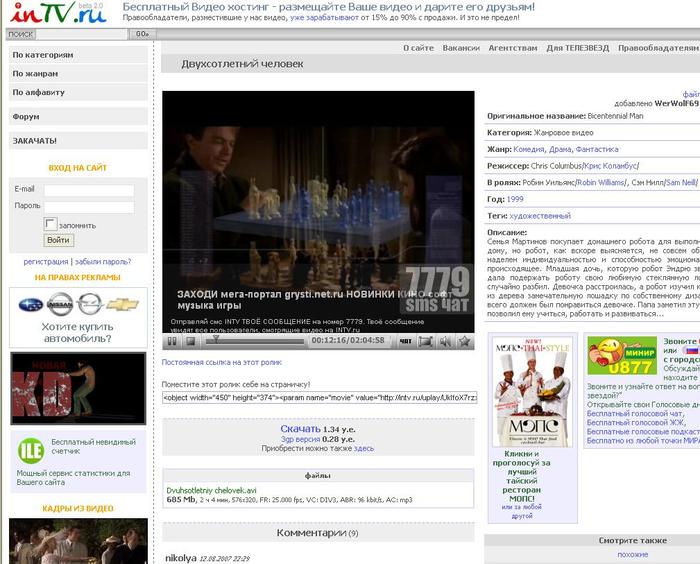
Task: Click the 7779 sms чат overlay
Action: 437,290
